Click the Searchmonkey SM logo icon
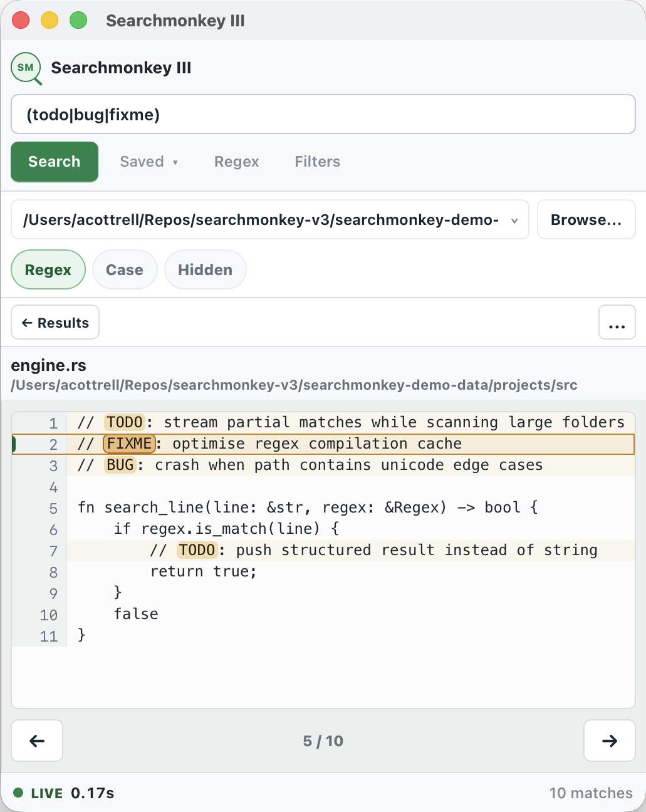 point(26,68)
